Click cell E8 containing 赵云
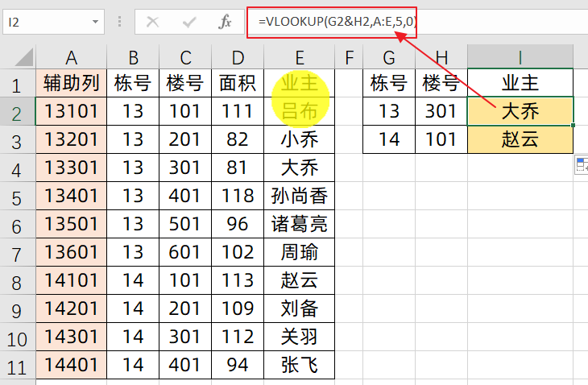This screenshot has width=588, height=385. (x=300, y=280)
